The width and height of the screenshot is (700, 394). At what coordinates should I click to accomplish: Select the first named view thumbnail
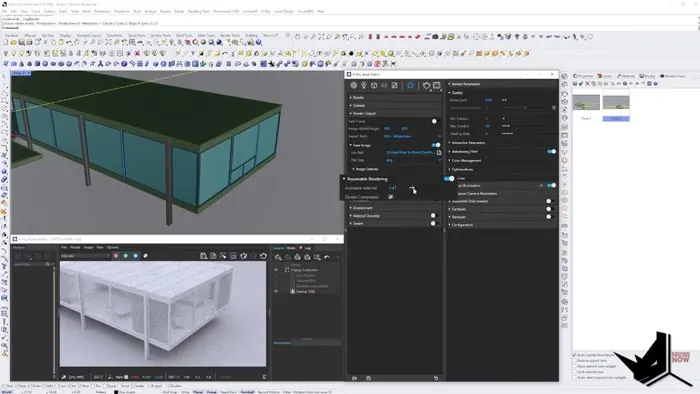(x=586, y=103)
